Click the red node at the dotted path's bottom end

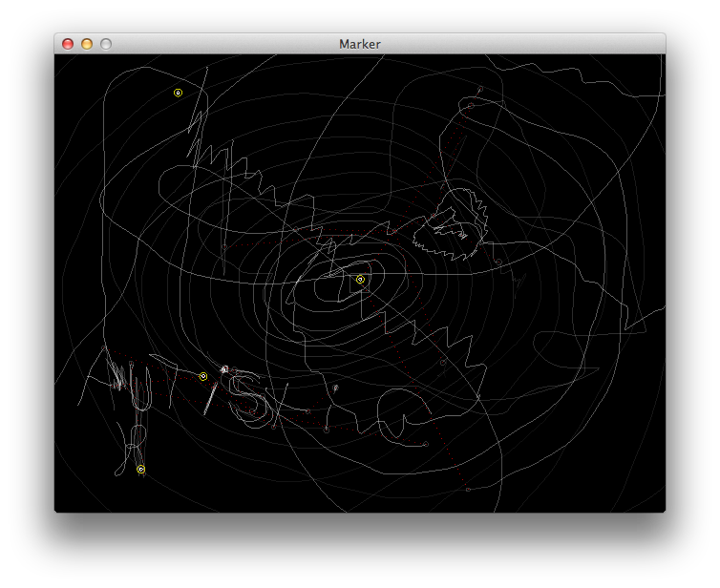tap(468, 490)
